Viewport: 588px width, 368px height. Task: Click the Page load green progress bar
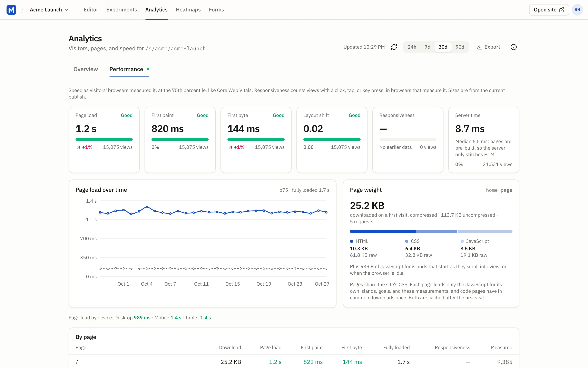(104, 139)
